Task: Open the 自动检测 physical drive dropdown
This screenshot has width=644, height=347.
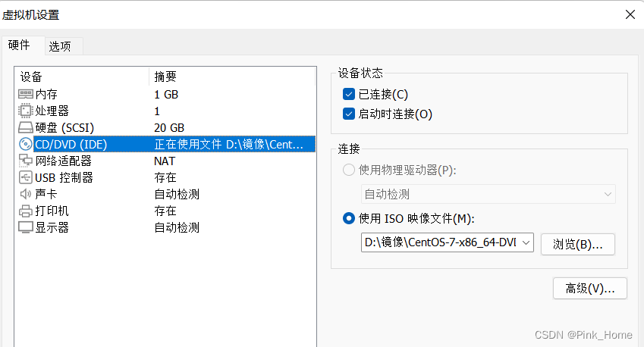Action: [x=488, y=194]
